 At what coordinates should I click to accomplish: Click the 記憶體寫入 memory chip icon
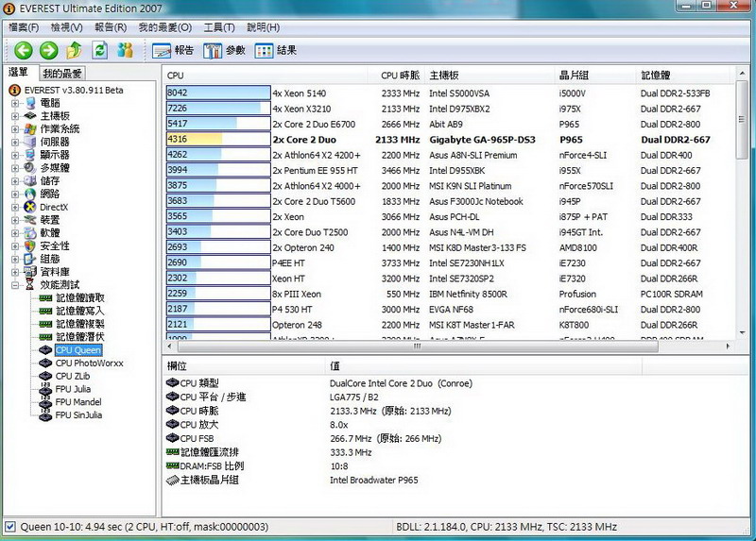point(45,312)
